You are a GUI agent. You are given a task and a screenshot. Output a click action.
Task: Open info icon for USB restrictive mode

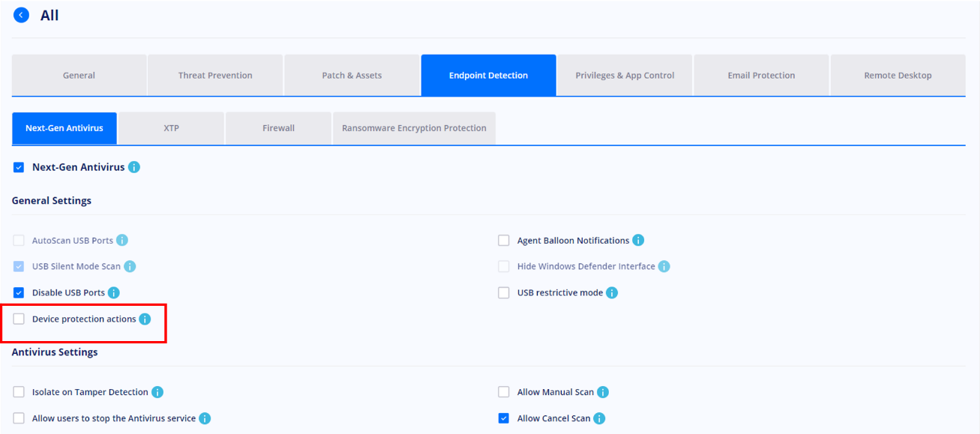point(612,293)
